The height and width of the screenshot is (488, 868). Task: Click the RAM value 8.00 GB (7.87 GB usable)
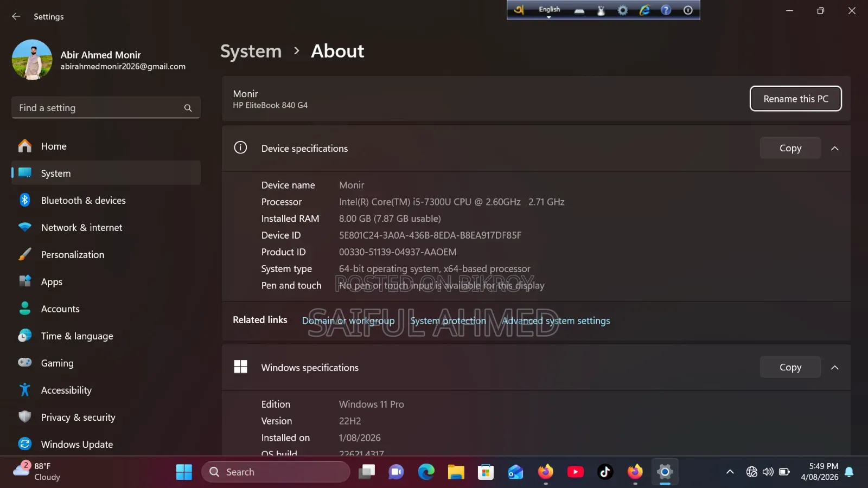(x=390, y=219)
